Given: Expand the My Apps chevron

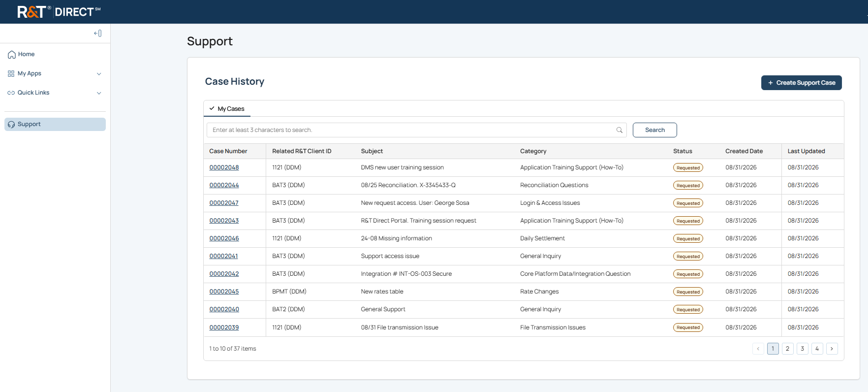Looking at the screenshot, I should click(99, 74).
